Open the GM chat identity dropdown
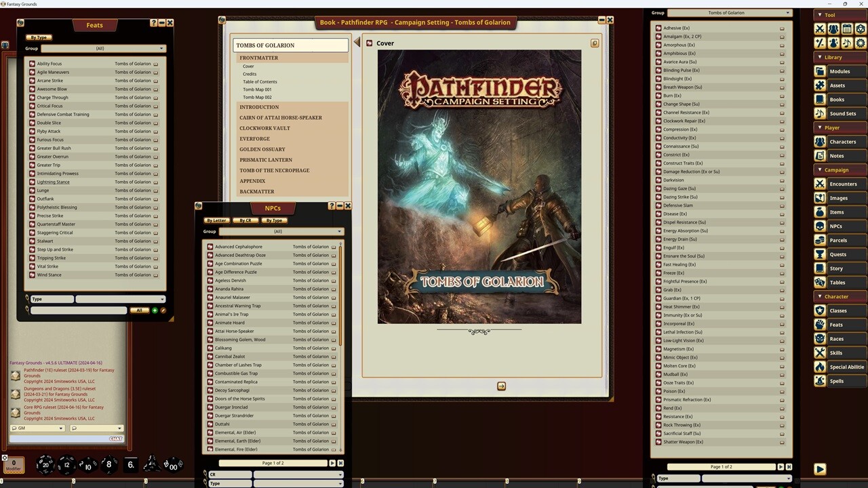This screenshot has height=488, width=868. tap(37, 428)
